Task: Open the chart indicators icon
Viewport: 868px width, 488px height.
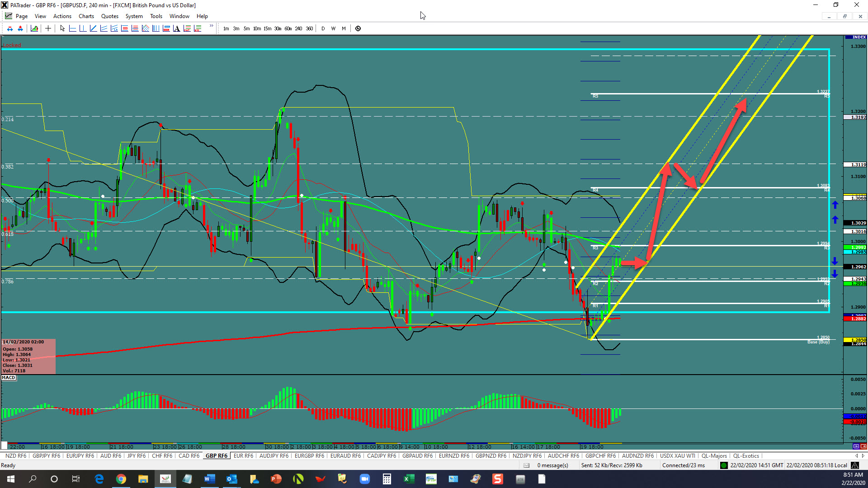Action: (34, 28)
